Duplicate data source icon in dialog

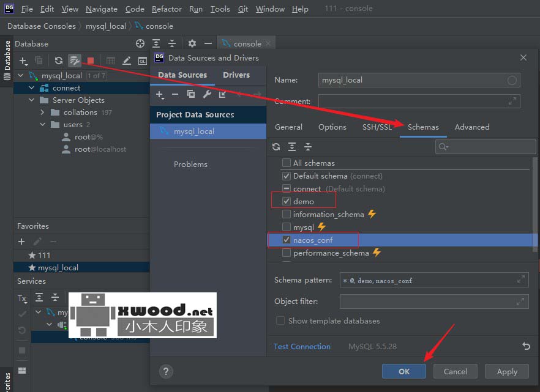[191, 94]
